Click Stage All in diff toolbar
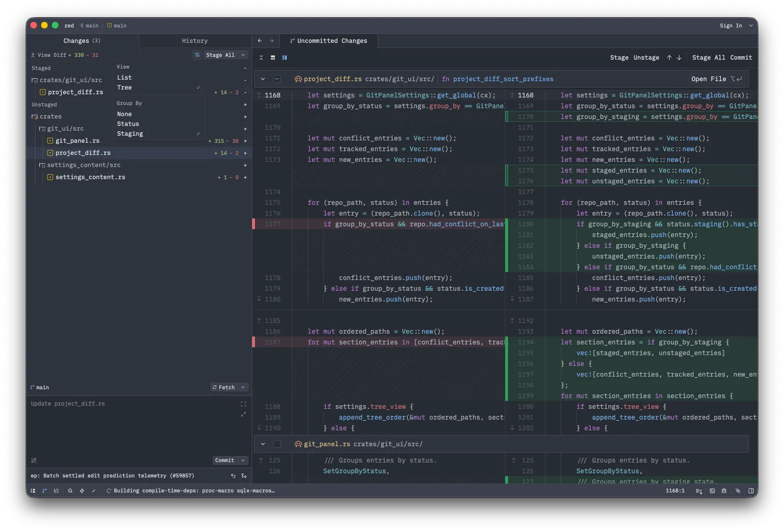Image resolution: width=784 pixels, height=532 pixels. pos(709,58)
